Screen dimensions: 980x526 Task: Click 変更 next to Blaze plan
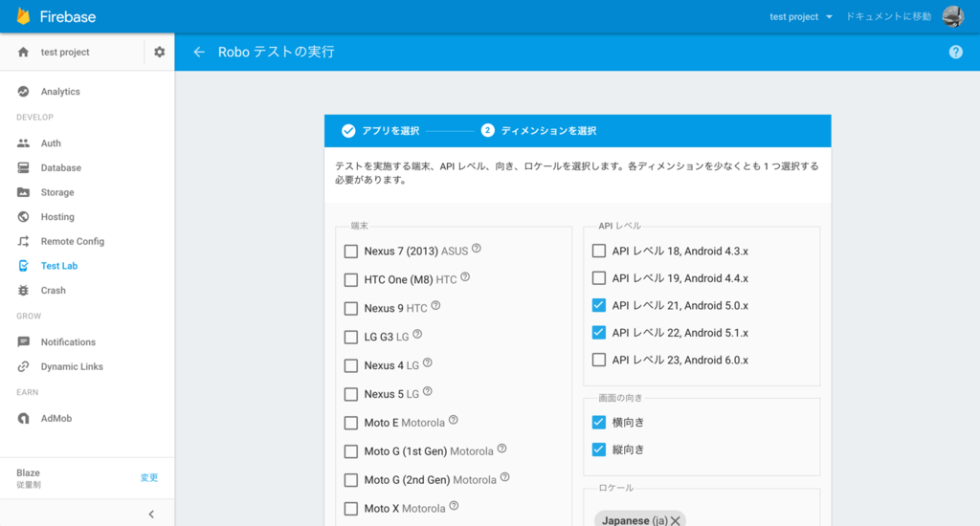(x=148, y=477)
